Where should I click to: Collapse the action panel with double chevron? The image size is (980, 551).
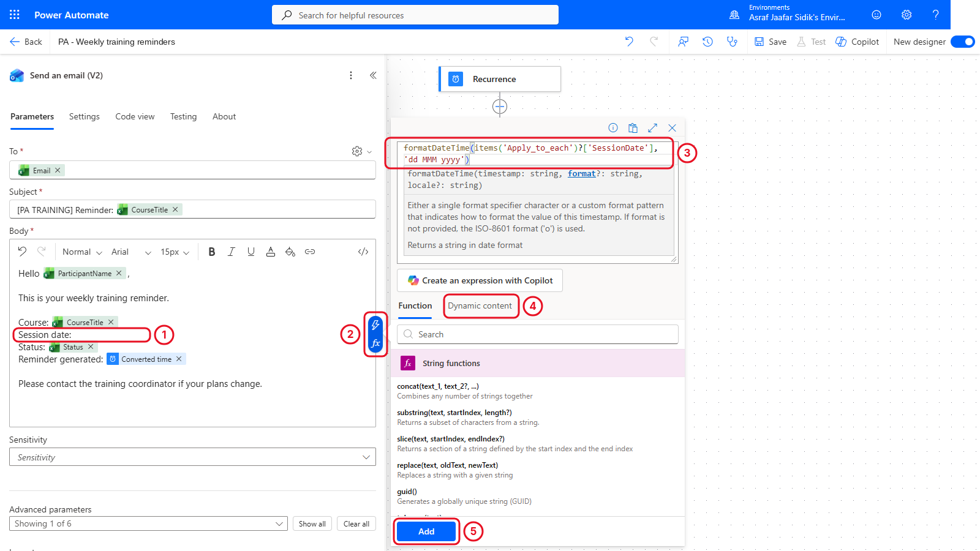coord(373,75)
